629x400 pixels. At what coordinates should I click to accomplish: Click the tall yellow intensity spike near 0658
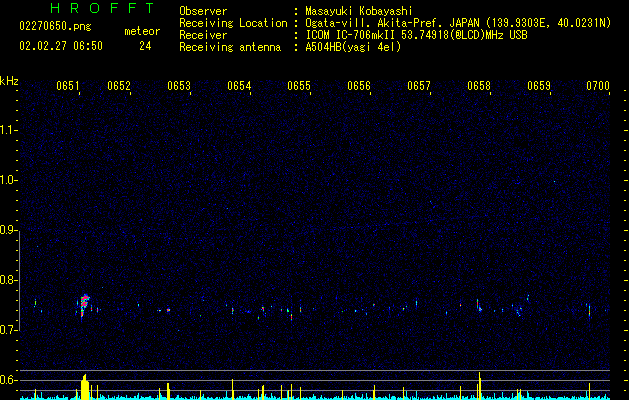479,385
